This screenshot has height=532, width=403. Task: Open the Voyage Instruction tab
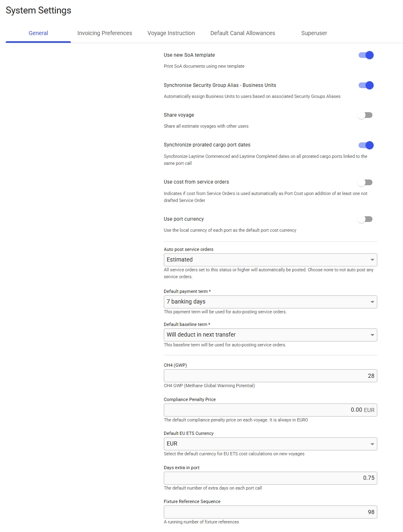(171, 33)
